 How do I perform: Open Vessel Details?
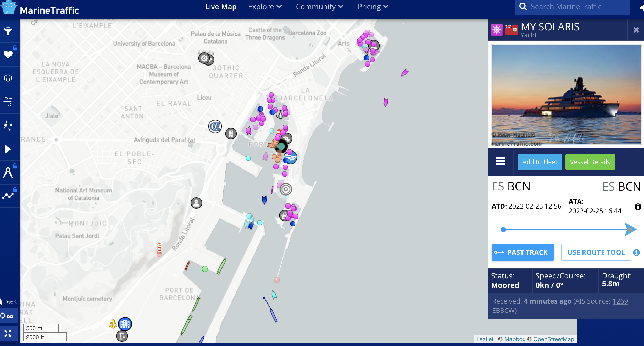tap(590, 162)
